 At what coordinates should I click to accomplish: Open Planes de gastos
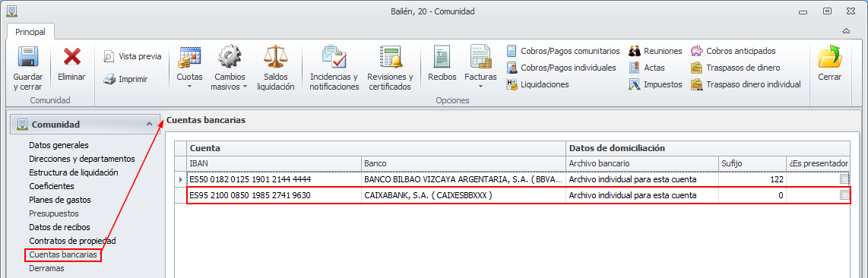pyautogui.click(x=60, y=200)
